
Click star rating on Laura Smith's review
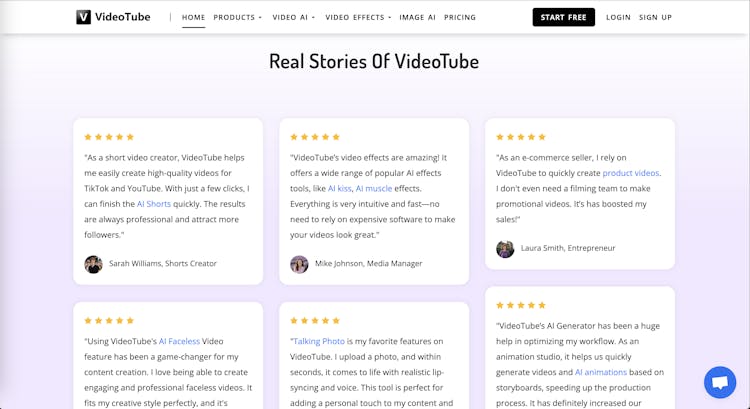click(521, 137)
